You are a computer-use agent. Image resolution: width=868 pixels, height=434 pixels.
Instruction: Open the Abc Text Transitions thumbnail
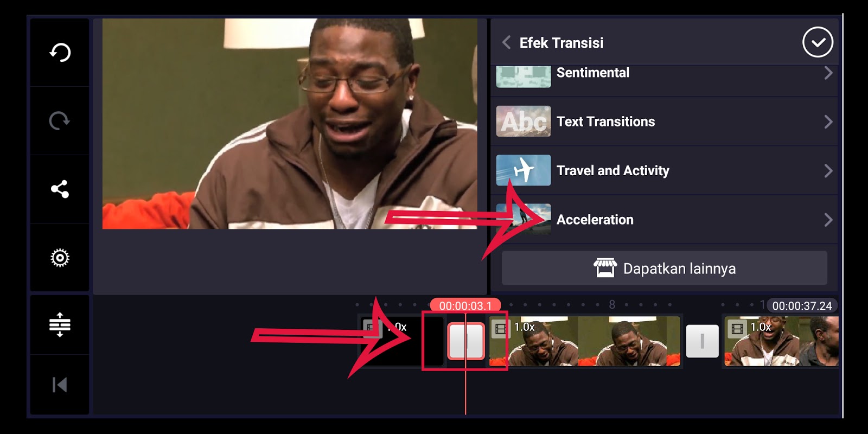pos(524,122)
